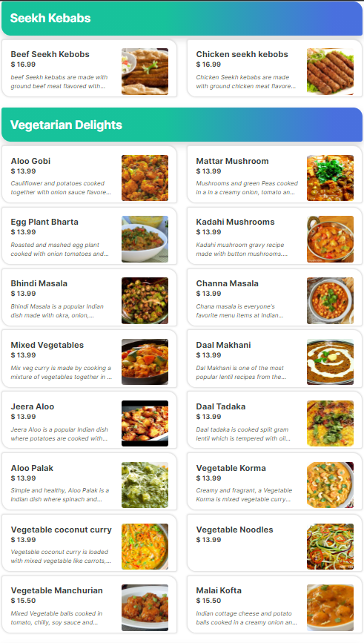Open the Chicken seekh kebobs photo
Image resolution: width=364 pixels, height=643 pixels.
pyautogui.click(x=330, y=71)
